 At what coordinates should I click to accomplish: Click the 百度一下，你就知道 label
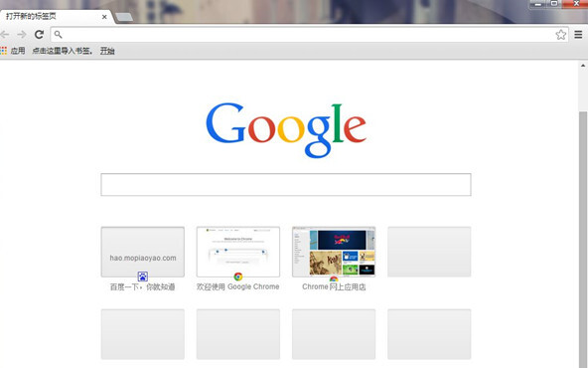(x=142, y=286)
